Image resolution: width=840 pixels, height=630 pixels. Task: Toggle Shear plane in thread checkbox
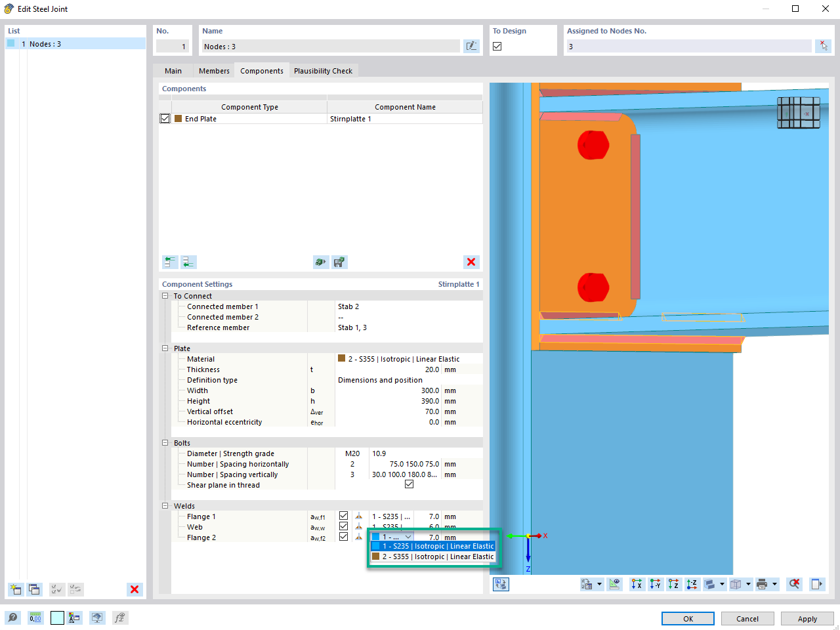tap(409, 484)
